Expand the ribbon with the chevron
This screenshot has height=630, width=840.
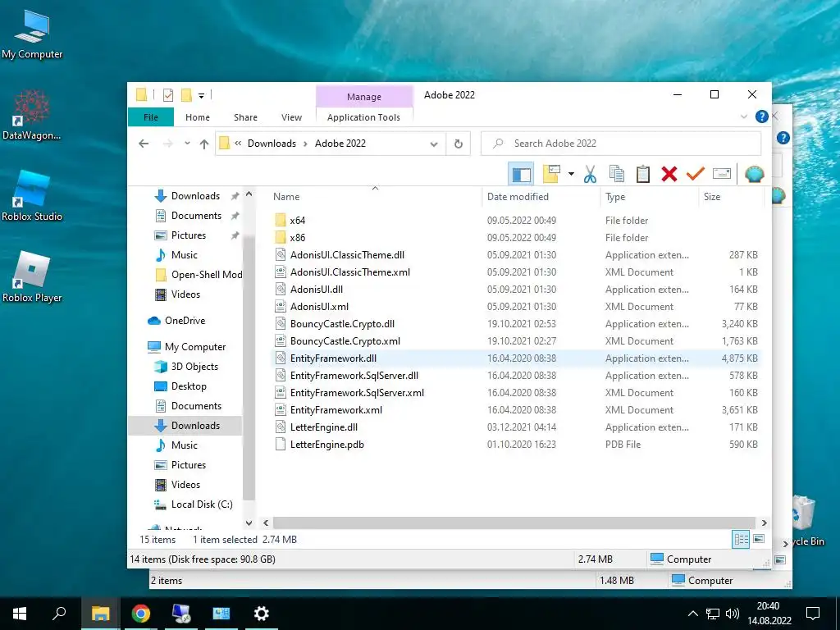(743, 116)
